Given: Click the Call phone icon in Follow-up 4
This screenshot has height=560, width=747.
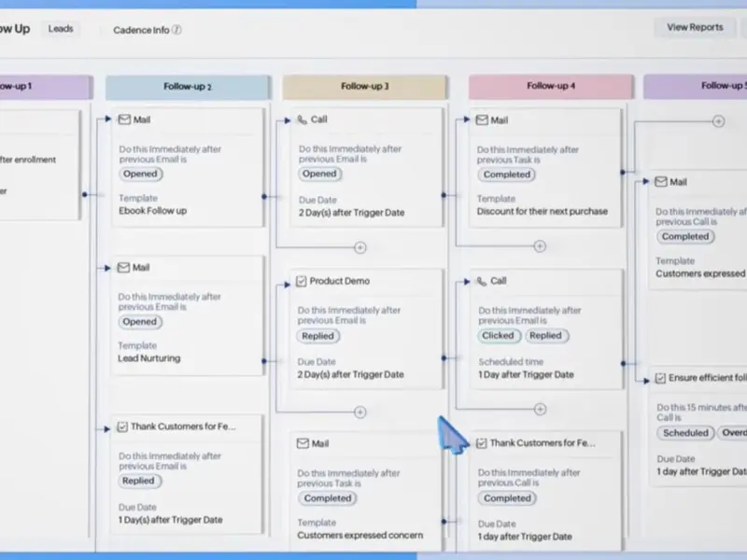Looking at the screenshot, I should pyautogui.click(x=482, y=281).
